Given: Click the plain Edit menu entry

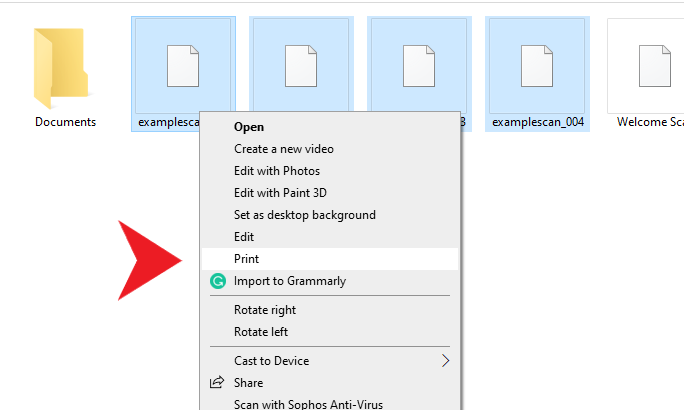Looking at the screenshot, I should point(244,237).
